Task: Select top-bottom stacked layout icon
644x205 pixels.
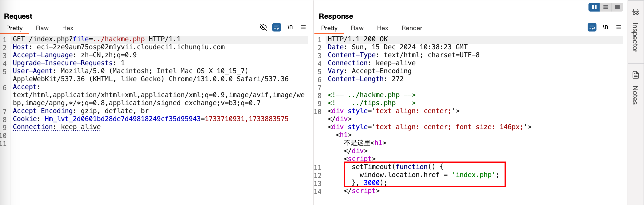Action: coord(606,7)
